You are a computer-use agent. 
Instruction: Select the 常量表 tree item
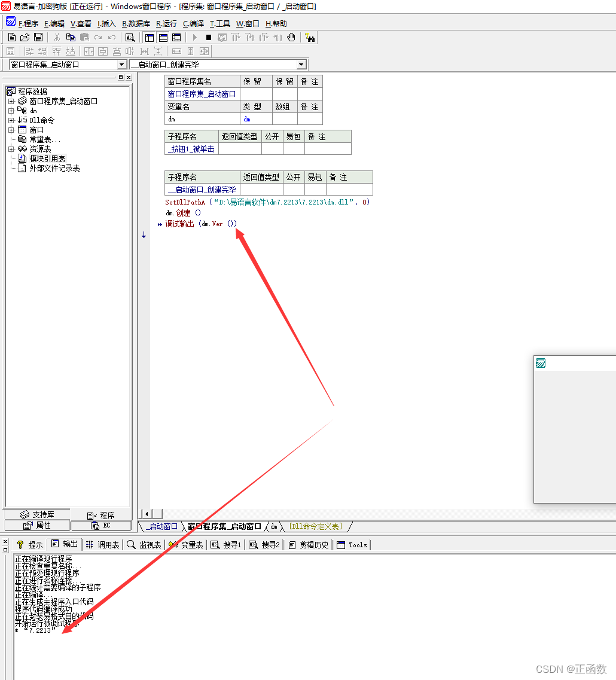coord(45,139)
